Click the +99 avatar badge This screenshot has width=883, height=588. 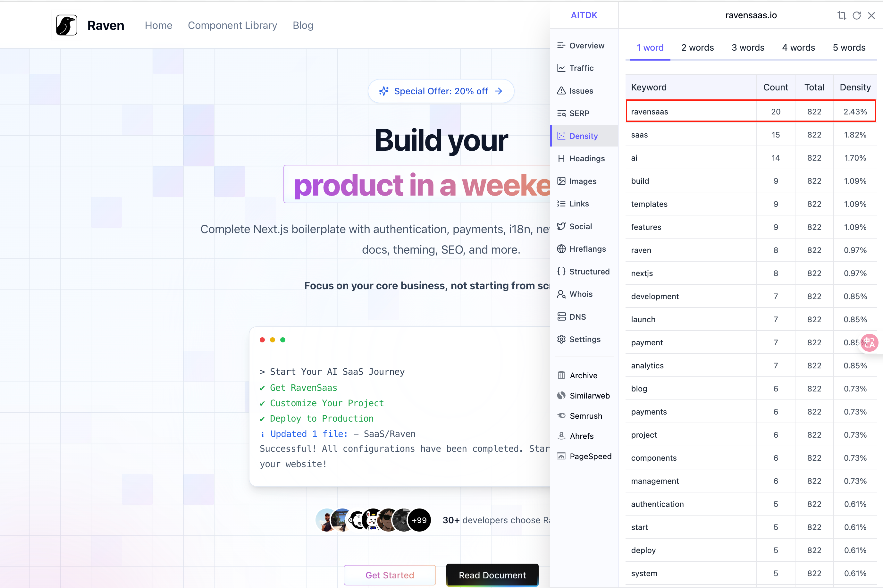point(419,520)
